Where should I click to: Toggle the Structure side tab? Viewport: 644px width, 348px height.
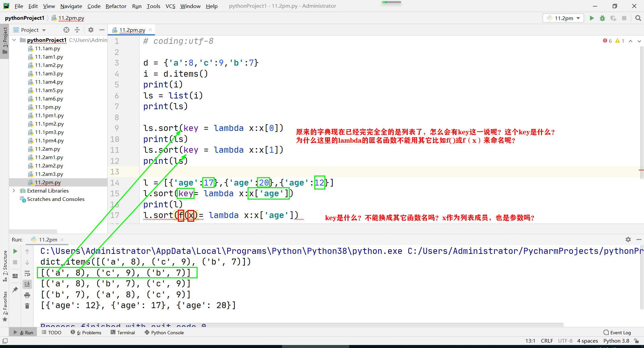click(x=5, y=266)
